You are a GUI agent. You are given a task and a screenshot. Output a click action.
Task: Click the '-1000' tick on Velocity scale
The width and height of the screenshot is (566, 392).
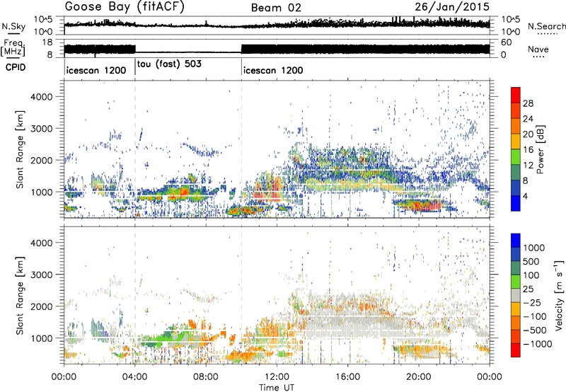pyautogui.click(x=538, y=344)
